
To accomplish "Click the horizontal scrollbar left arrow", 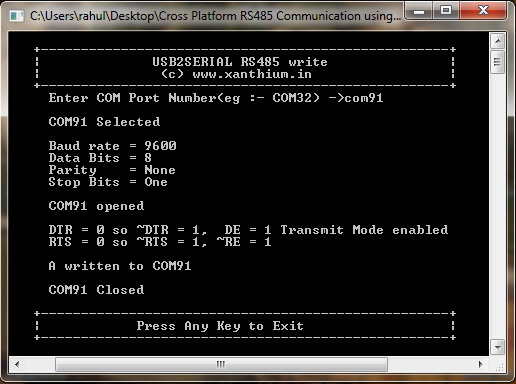I will 17,364.
